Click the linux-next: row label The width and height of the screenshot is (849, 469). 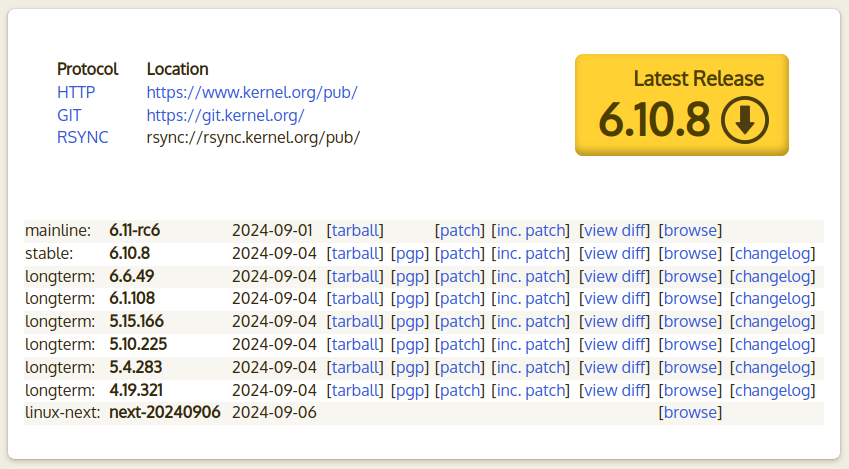pyautogui.click(x=62, y=412)
